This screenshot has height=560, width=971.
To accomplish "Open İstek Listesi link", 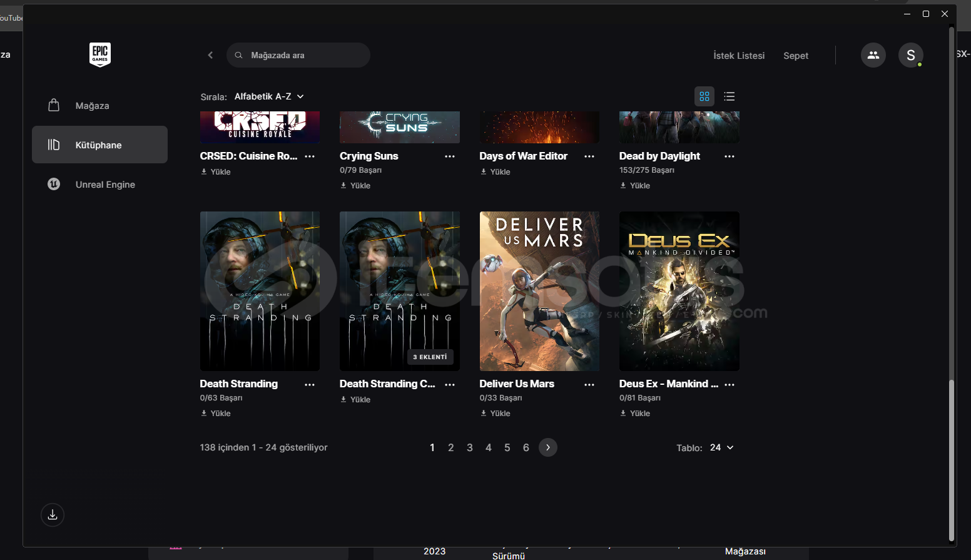I will point(739,56).
